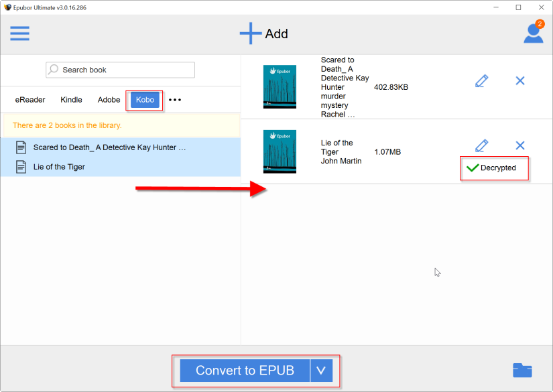Remove Scared to Death from the list
553x392 pixels.
coord(520,80)
